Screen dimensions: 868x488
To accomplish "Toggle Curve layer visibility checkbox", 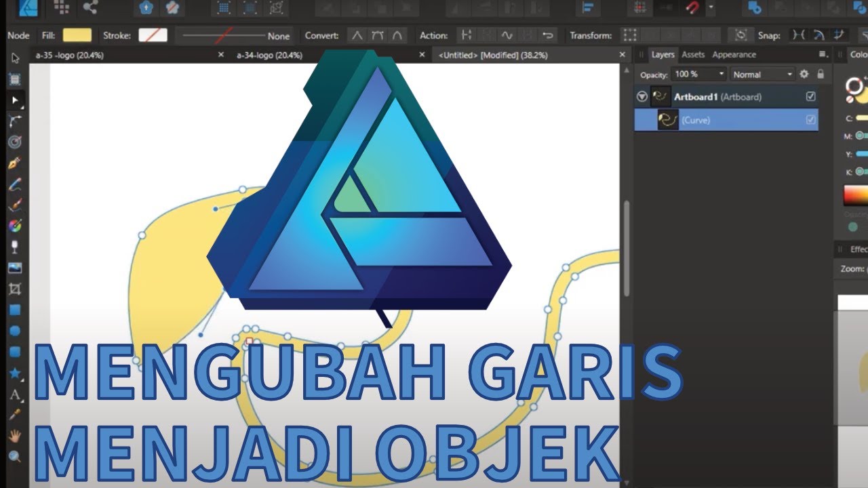I will (x=810, y=120).
